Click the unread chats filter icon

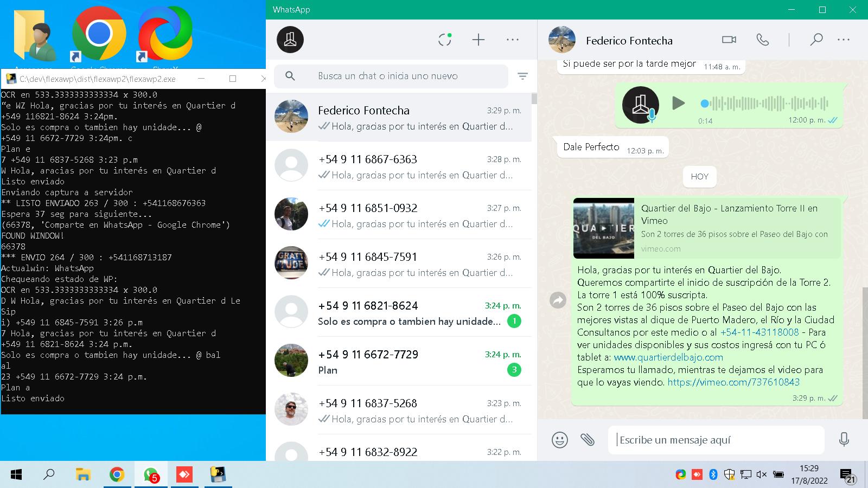click(x=523, y=76)
